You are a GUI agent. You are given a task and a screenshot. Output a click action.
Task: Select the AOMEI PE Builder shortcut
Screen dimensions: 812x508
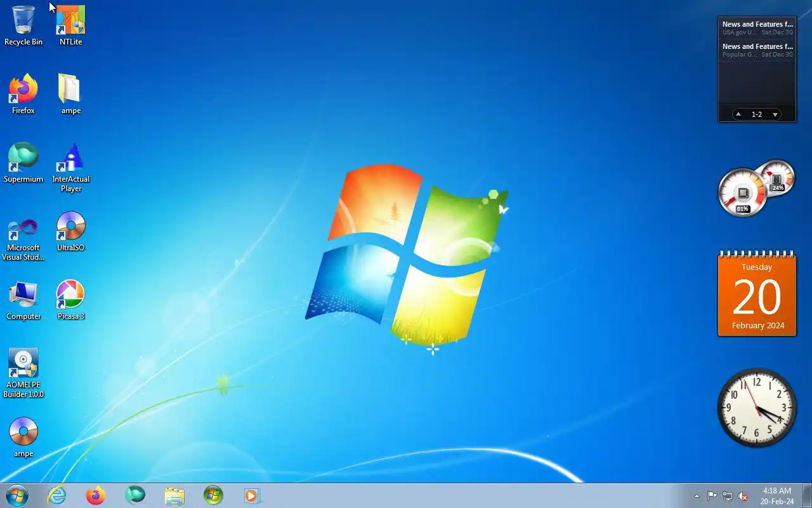pyautogui.click(x=23, y=373)
